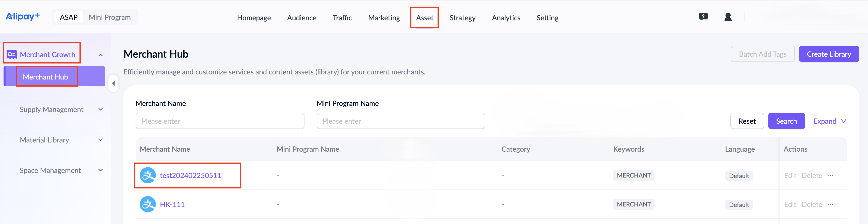Click the Create Library button

point(829,54)
